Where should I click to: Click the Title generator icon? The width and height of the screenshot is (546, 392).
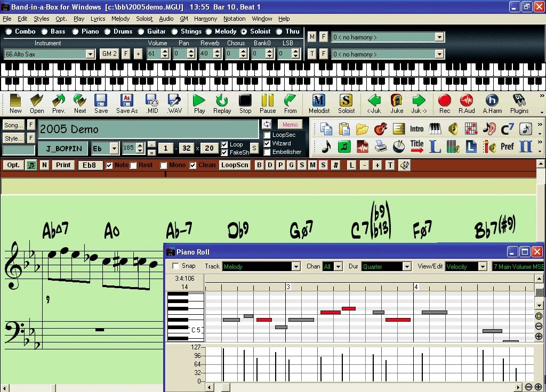(417, 146)
